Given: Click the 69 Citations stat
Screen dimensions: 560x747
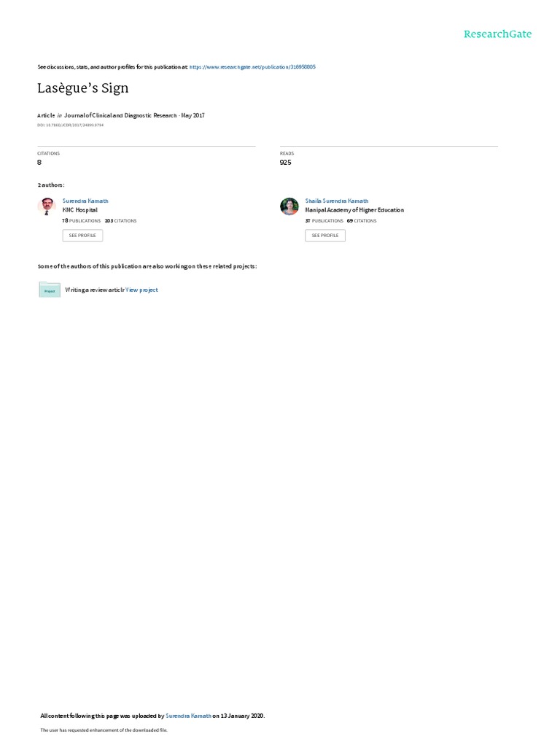Looking at the screenshot, I should pos(362,221).
